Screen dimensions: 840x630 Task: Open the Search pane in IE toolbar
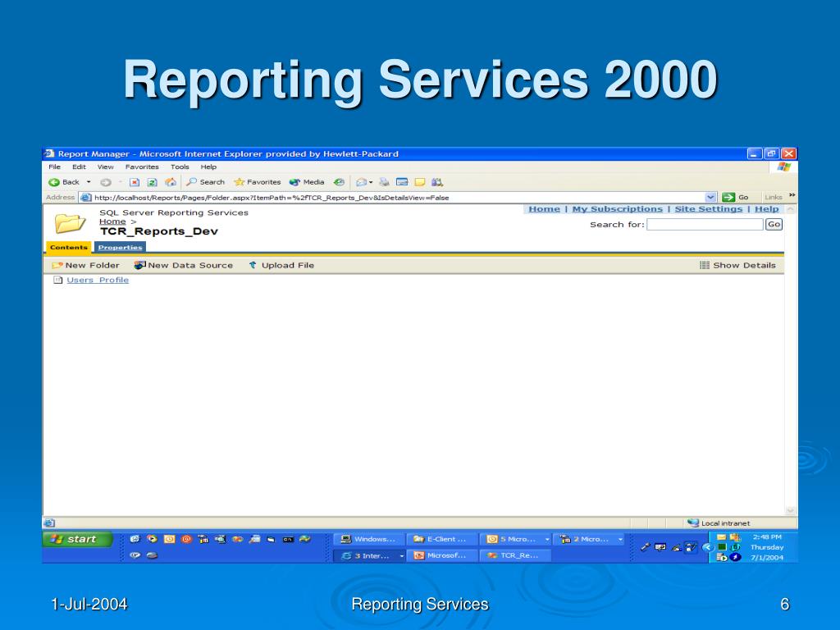point(205,182)
